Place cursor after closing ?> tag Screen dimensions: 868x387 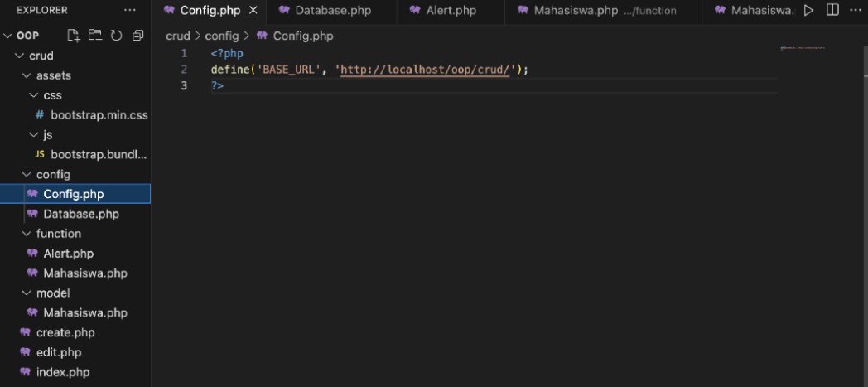point(224,86)
